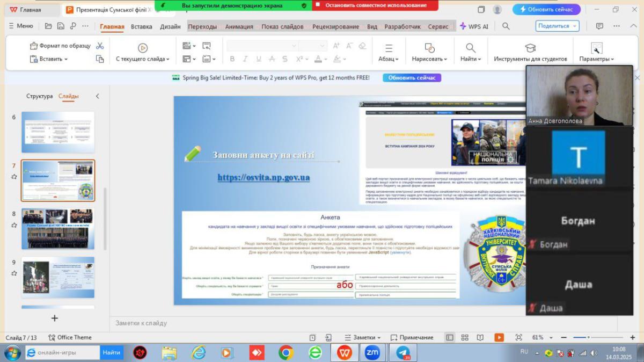
Task: Toggle the Notes pane via Заметки
Action: click(362, 337)
